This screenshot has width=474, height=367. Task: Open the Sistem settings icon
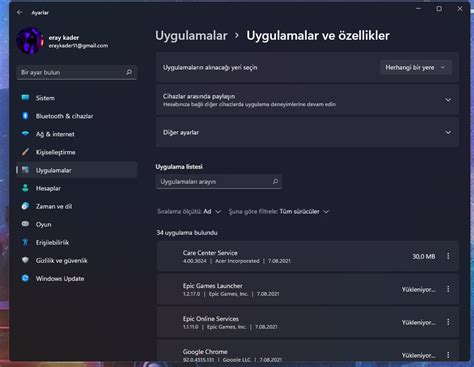(x=25, y=98)
